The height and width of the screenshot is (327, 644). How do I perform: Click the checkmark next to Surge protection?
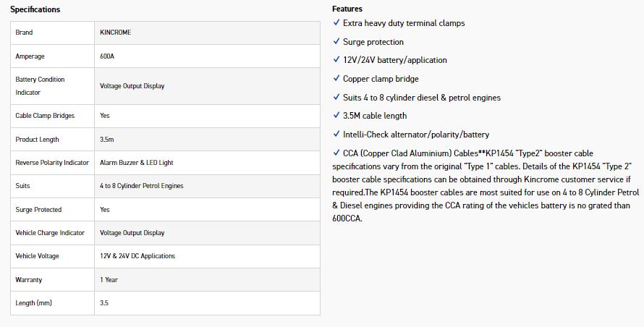pyautogui.click(x=336, y=42)
